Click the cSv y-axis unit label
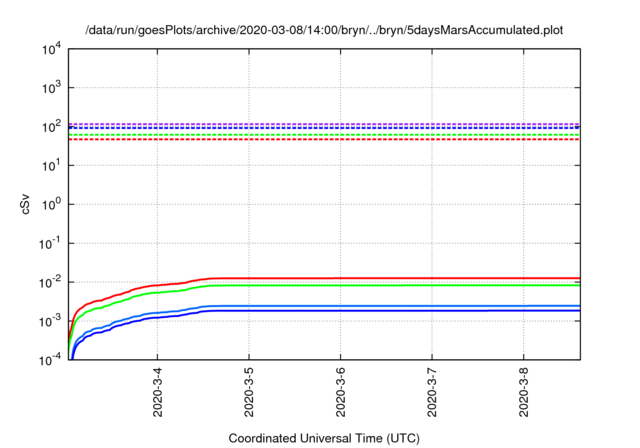Image resolution: width=640 pixels, height=448 pixels. [x=25, y=206]
